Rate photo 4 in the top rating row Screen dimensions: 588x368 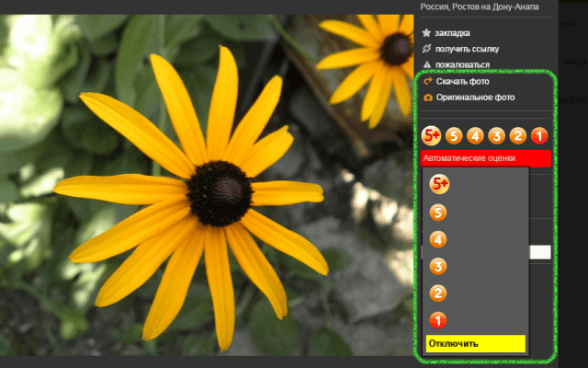(x=475, y=136)
